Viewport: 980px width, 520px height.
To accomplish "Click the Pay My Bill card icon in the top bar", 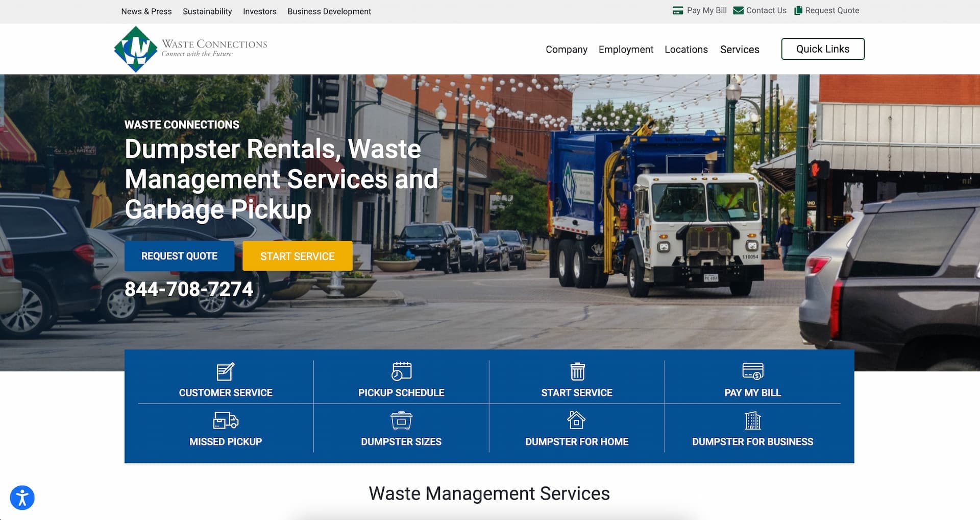I will [x=678, y=11].
